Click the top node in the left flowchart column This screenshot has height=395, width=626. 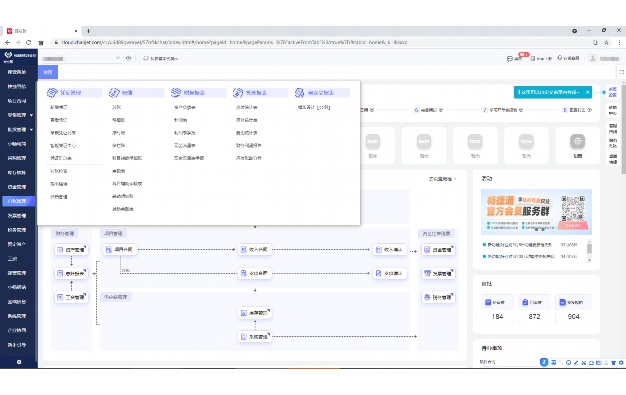click(x=71, y=250)
